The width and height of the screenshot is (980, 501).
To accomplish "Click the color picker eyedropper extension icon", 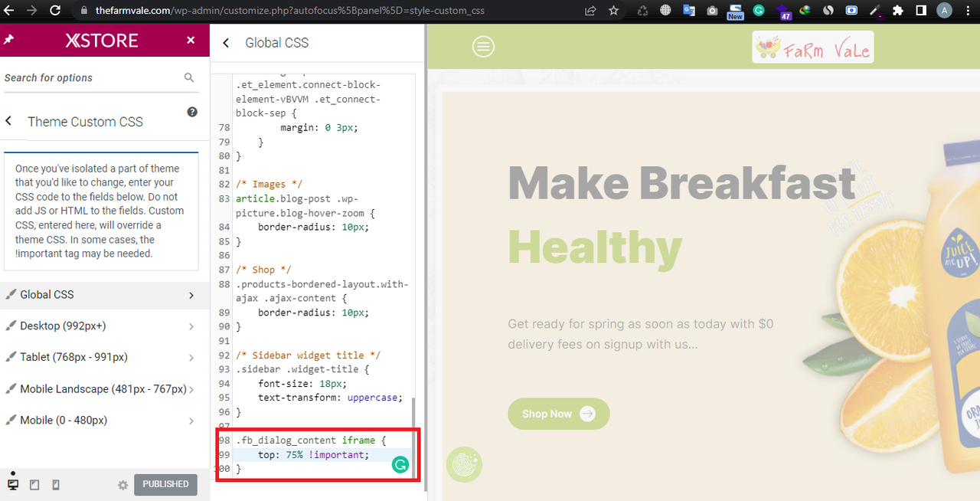I will [x=875, y=11].
